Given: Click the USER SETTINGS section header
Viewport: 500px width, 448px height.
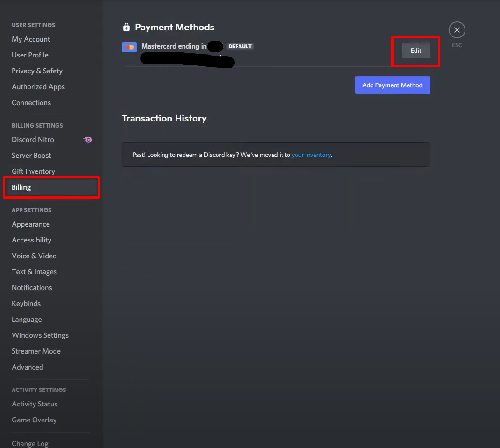Looking at the screenshot, I should tap(34, 25).
